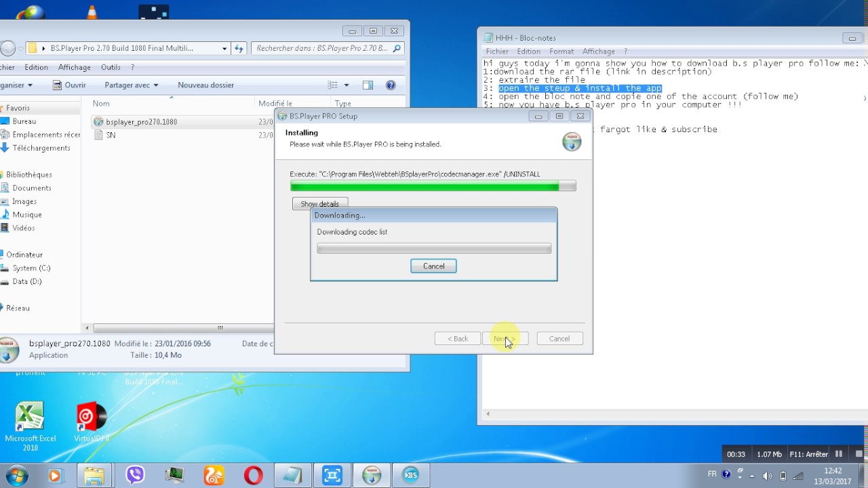Open the BS Player taskbar icon

click(411, 476)
